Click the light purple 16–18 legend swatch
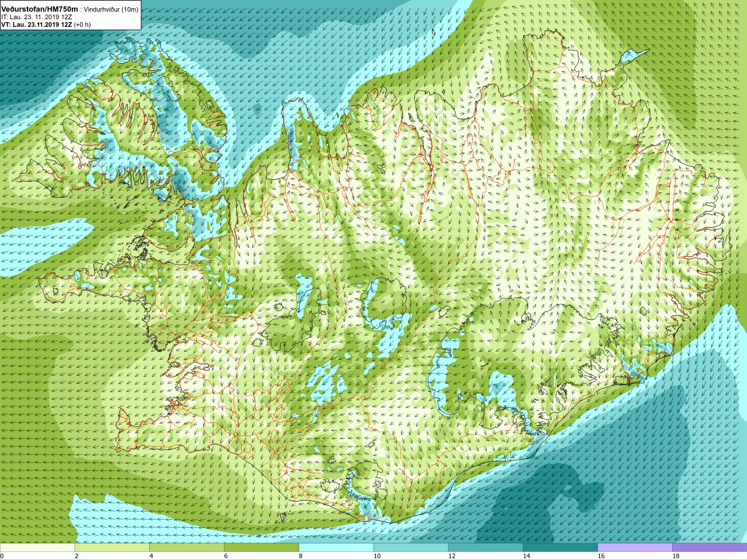Image resolution: width=747 pixels, height=560 pixels. pos(635,548)
